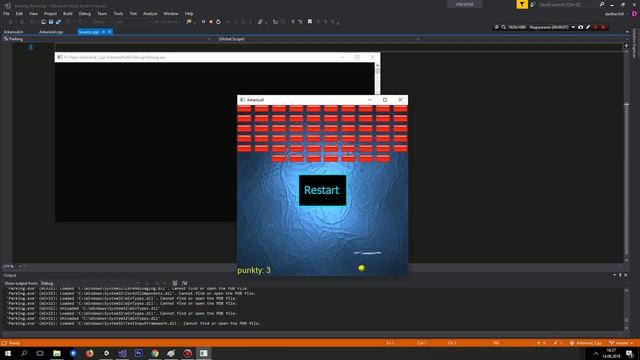Open the Show output from Debug dropdown
This screenshot has width=640, height=360.
[91, 283]
